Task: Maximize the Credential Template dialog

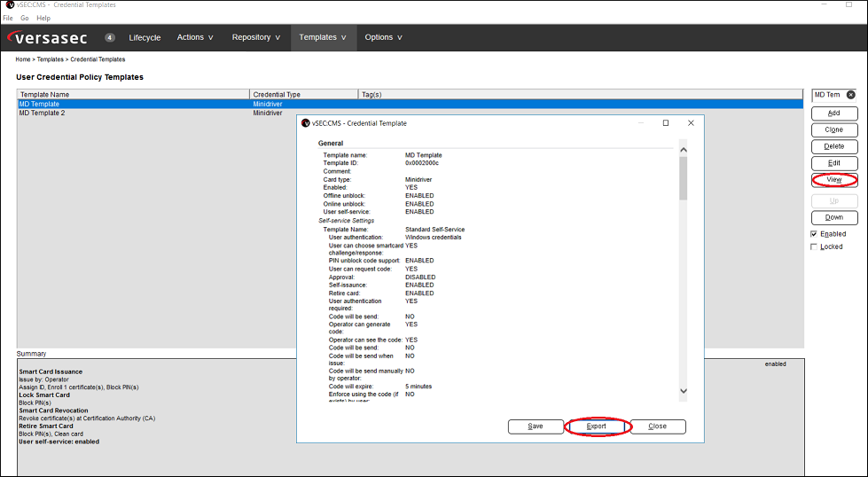Action: pos(666,123)
